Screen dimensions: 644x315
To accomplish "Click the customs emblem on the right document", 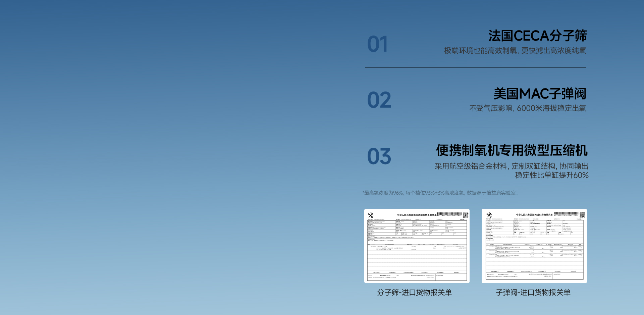I will point(489,215).
